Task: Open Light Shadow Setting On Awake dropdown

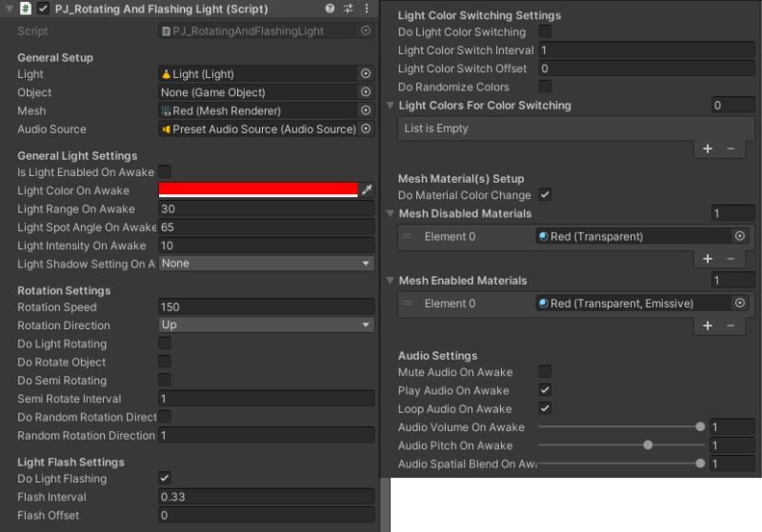Action: click(267, 263)
